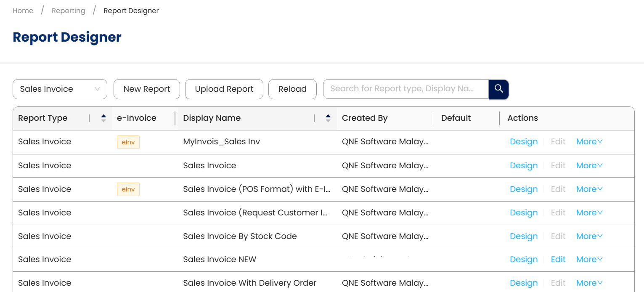The width and height of the screenshot is (644, 292).
Task: Click eInv badge on POS Format row
Action: click(x=128, y=189)
